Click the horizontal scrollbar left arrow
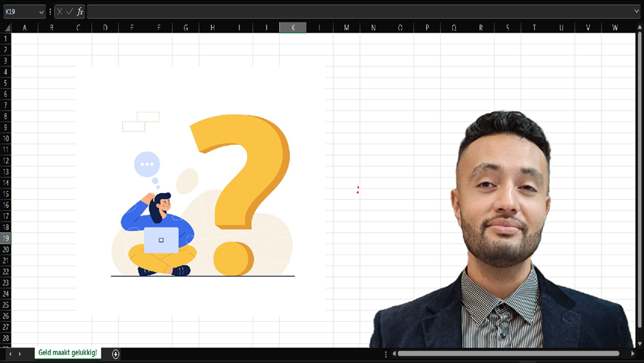 (x=394, y=354)
